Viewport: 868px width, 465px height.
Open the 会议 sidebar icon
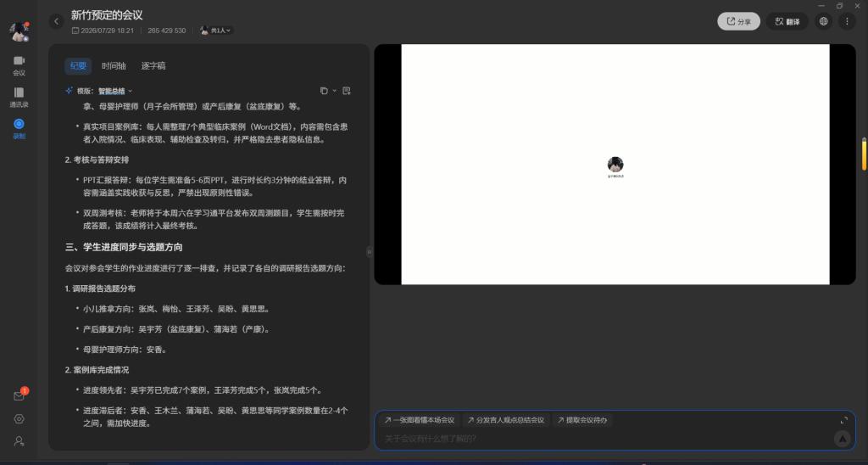19,65
